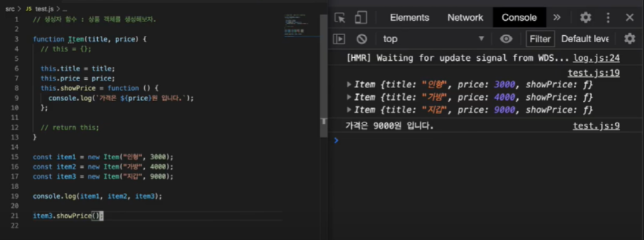Image resolution: width=644 pixels, height=240 pixels.
Task: Click line number 3 in gutter
Action: [16, 39]
